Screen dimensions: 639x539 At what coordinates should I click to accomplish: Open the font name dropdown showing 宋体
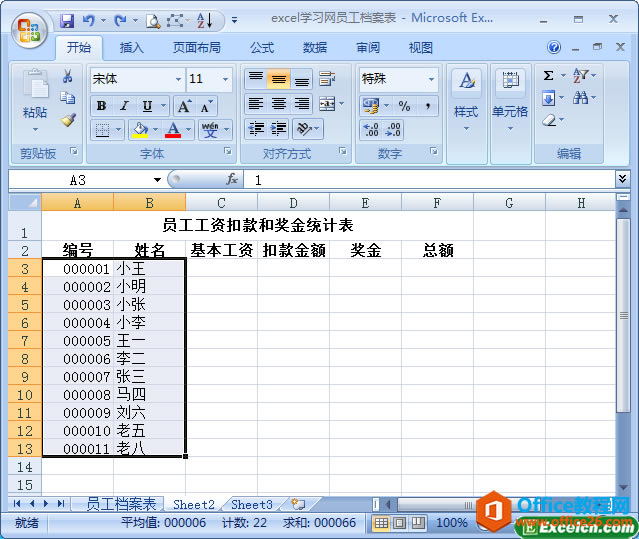[x=178, y=79]
